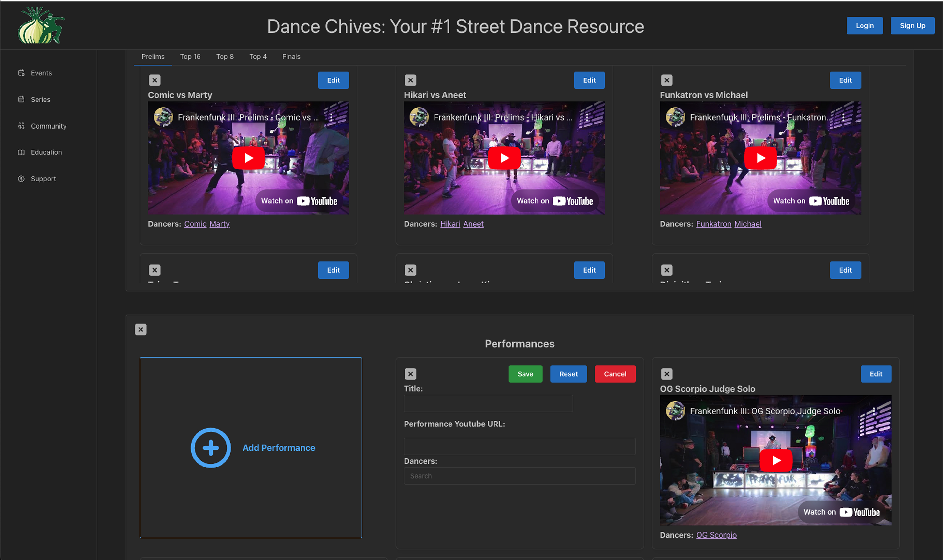943x560 pixels.
Task: Open the Hikari vs Aneet video menu dots
Action: click(587, 117)
